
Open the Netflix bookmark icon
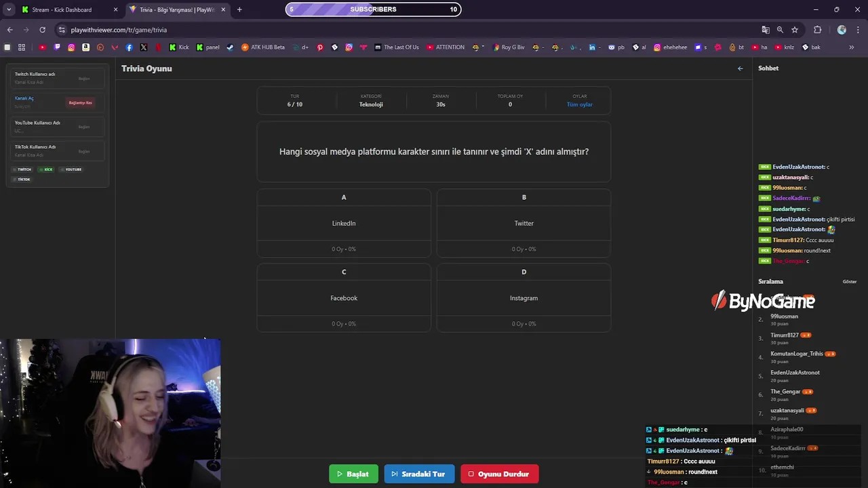[158, 47]
